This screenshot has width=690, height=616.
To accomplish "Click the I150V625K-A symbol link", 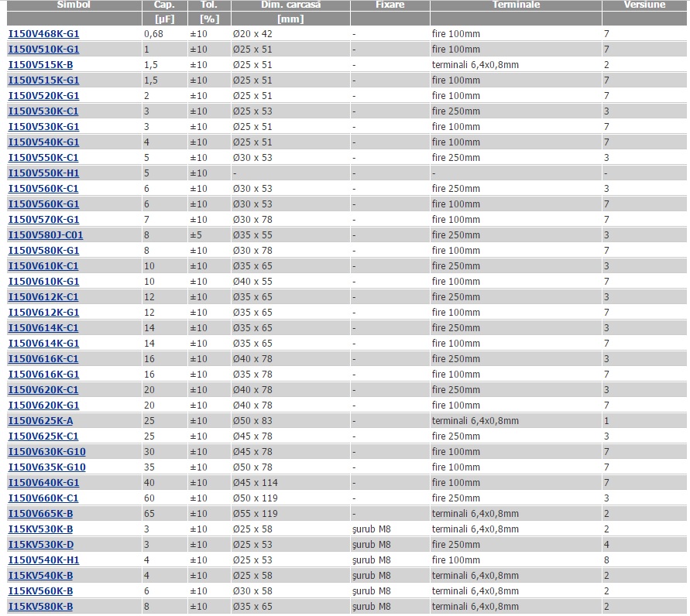I will [x=40, y=421].
